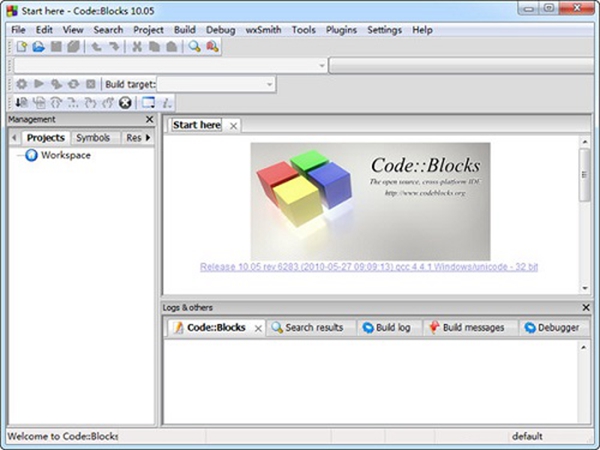Click the Cut scissors icon
This screenshot has width=600, height=450.
[137, 47]
